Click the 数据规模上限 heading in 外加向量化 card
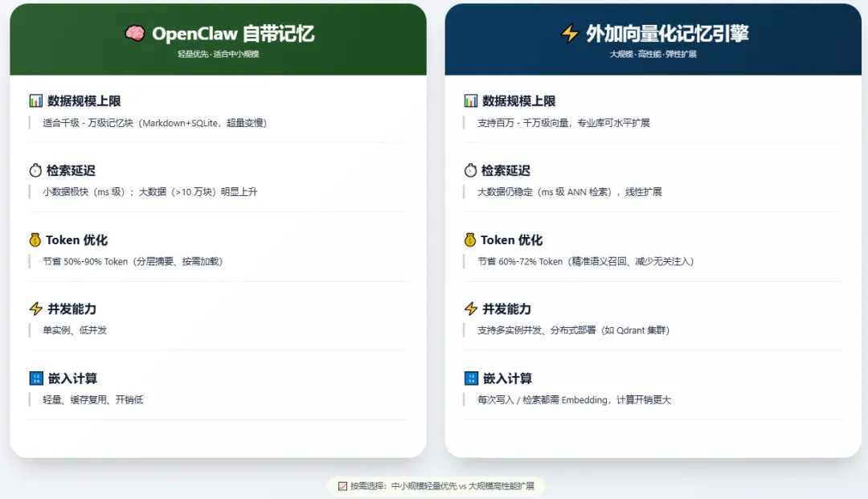The image size is (868, 499). point(518,100)
